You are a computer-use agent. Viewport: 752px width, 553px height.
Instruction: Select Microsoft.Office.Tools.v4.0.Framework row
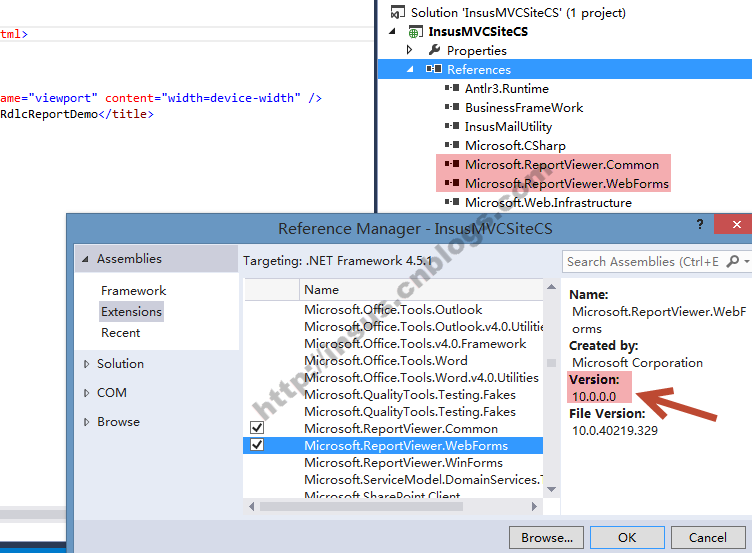[393, 344]
